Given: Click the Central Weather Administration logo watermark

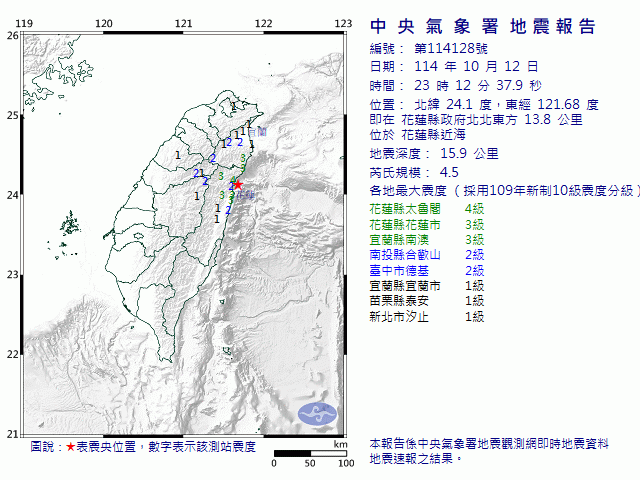Looking at the screenshot, I should click(x=319, y=412).
